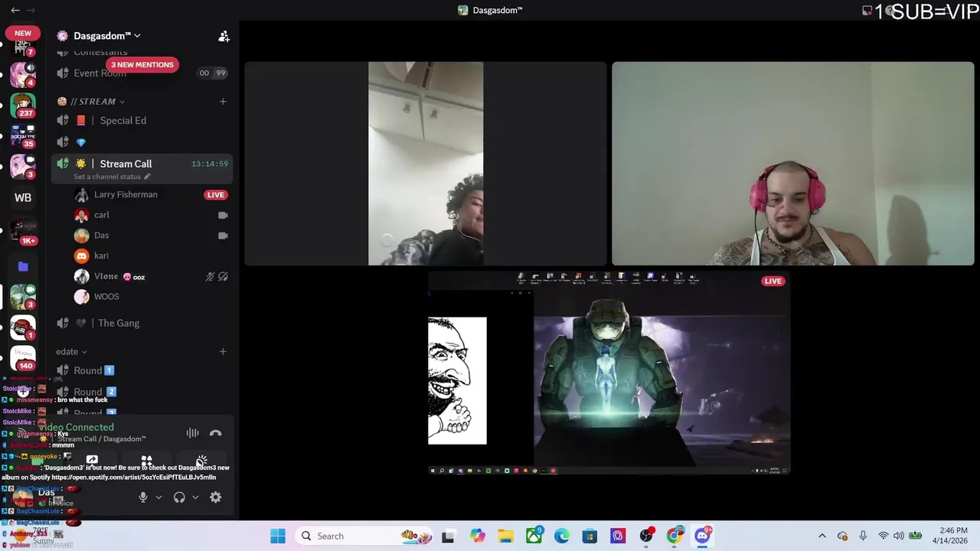The image size is (980, 551).
Task: Click deafened headphone icon beside Vlone
Action: coord(223,276)
